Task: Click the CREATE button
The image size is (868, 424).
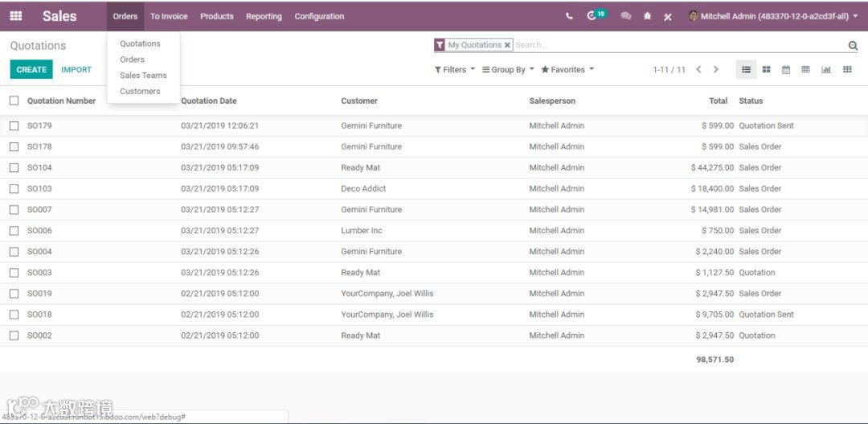Action: [31, 69]
